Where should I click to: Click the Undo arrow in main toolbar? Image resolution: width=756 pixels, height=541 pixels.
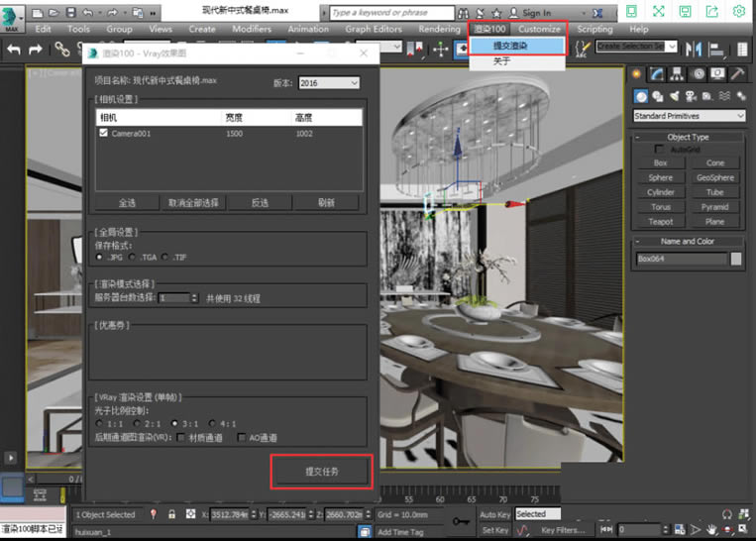[x=14, y=50]
